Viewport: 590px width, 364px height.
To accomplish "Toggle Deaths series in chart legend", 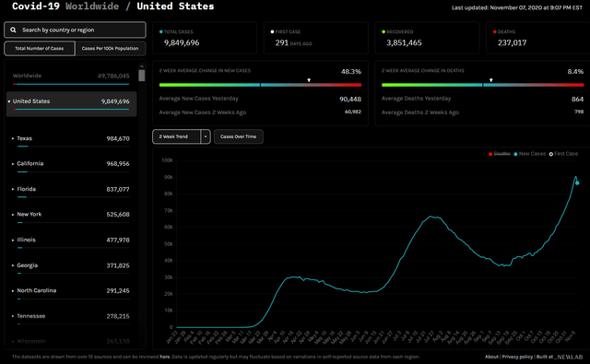I will (x=500, y=154).
